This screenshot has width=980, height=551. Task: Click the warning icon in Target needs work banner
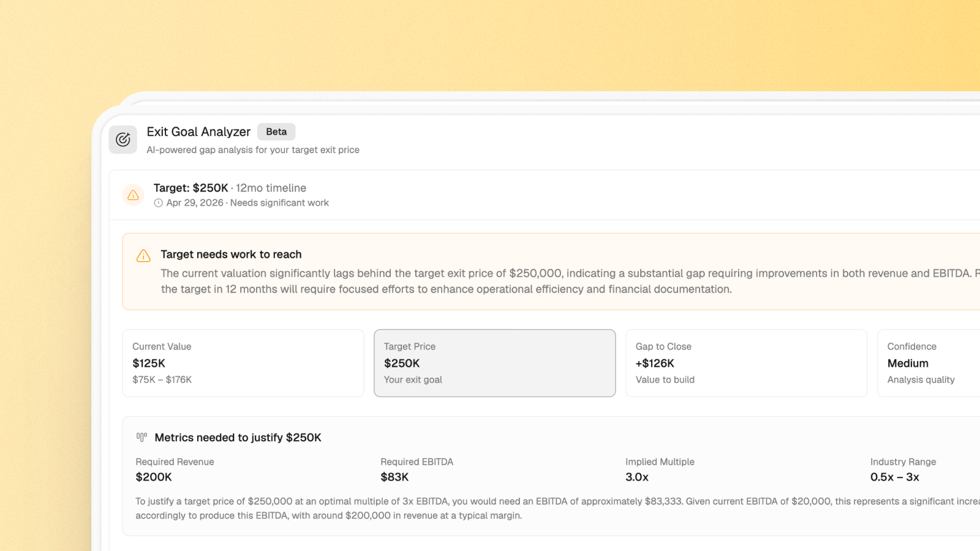(143, 255)
